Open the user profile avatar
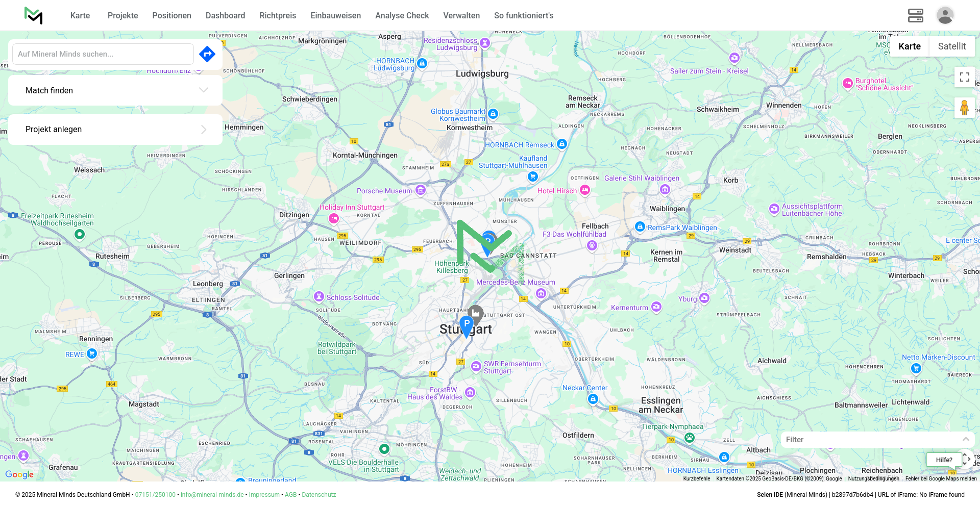The image size is (980, 507). 945,16
